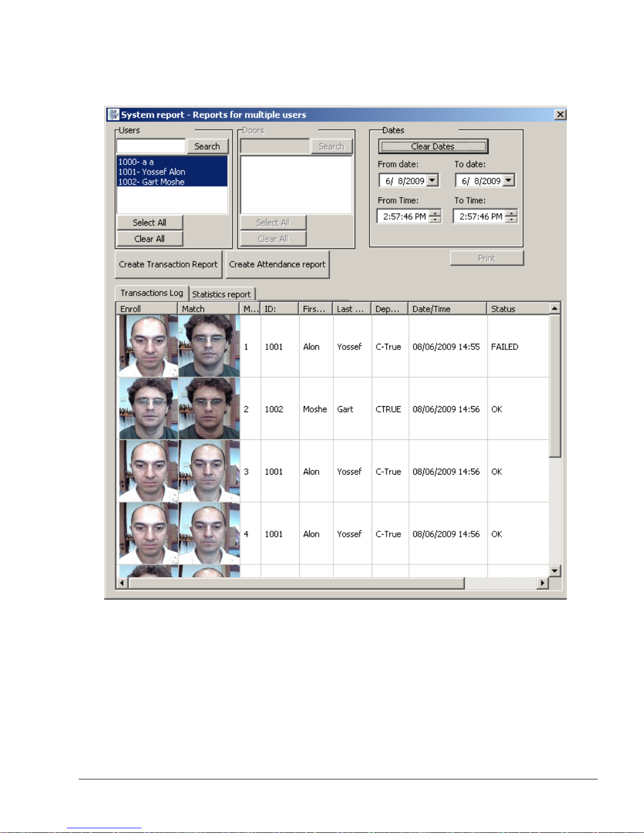Click the Enroll column header
The height and width of the screenshot is (833, 644).
click(147, 308)
